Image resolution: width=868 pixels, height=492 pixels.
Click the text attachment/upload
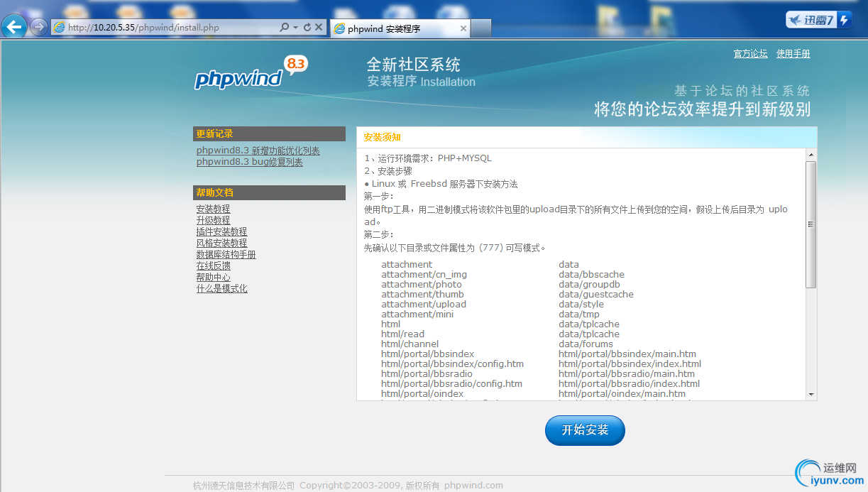424,304
